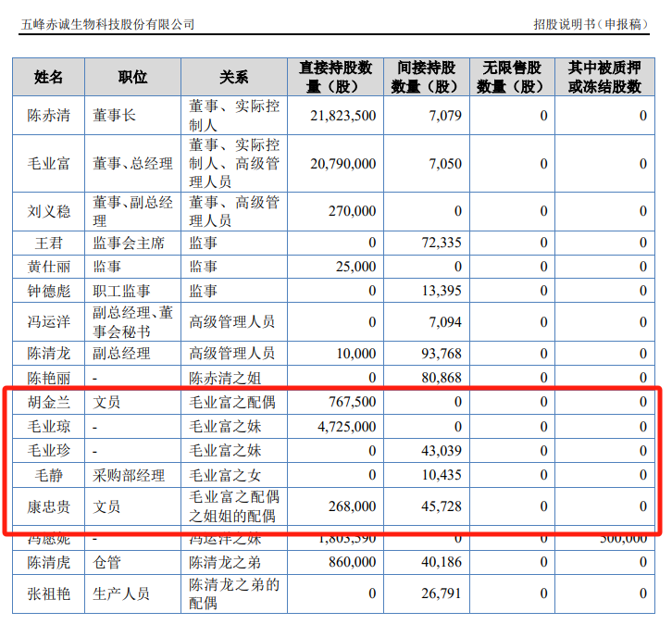672x637 pixels.
Task: Click the header text 招股说明书（申报稿）
Action: [591, 24]
